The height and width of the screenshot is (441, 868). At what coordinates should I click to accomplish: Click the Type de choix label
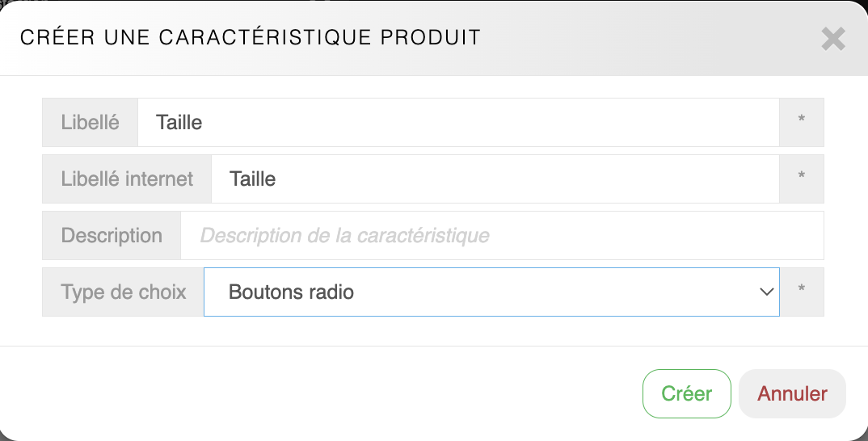(x=123, y=292)
